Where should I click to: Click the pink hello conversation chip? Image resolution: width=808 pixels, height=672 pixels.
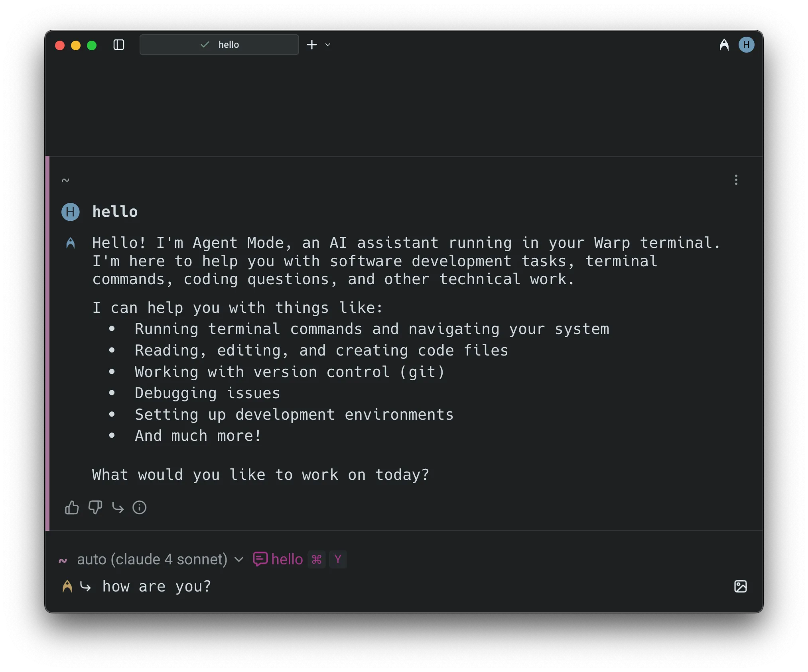(278, 559)
